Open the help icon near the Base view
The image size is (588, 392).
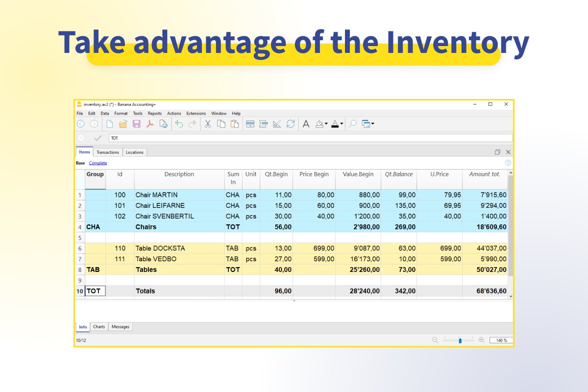(508, 162)
